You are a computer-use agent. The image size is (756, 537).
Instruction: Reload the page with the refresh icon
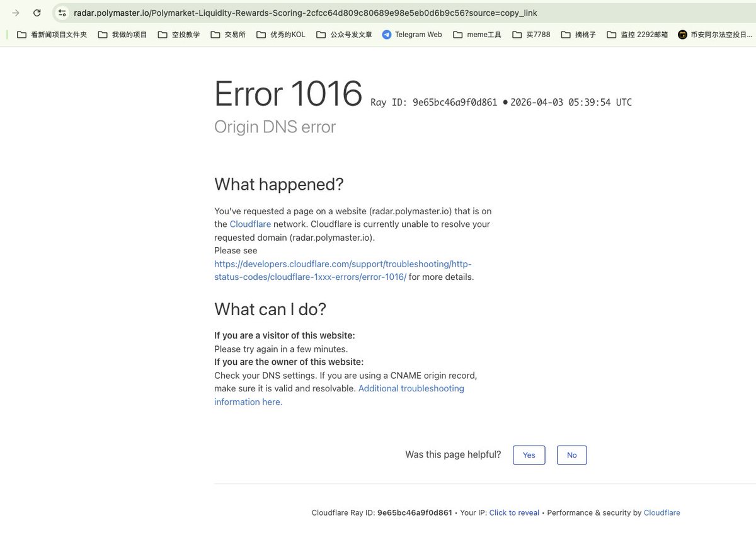click(37, 13)
